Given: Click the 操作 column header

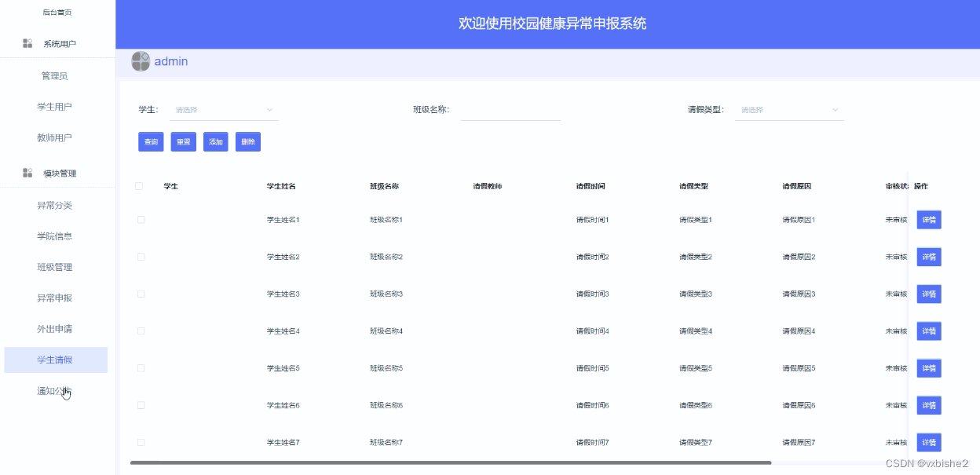Looking at the screenshot, I should pyautogui.click(x=921, y=186).
